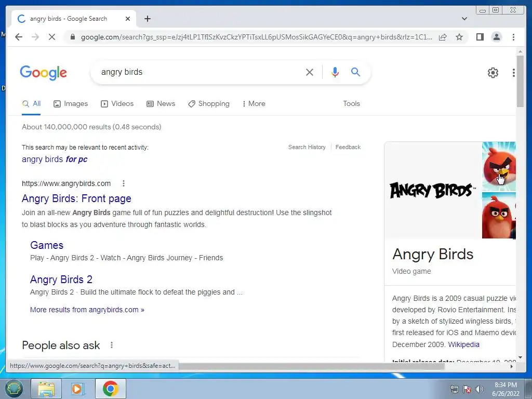Click the https://www.angrybirds.com URL text
Viewport: 532px width, 399px height.
point(66,183)
